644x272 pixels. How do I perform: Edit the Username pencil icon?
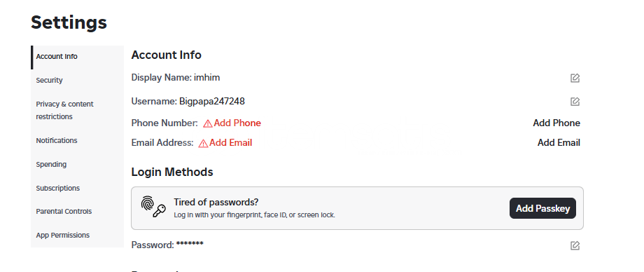click(x=575, y=101)
